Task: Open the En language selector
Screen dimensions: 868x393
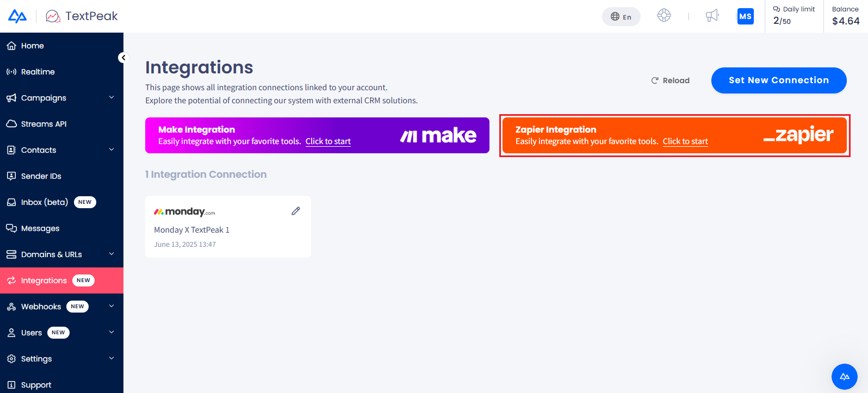Action: [621, 17]
